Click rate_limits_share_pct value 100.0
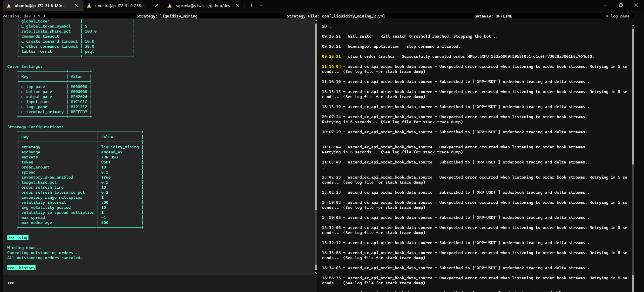This screenshot has height=292, width=644. (91, 31)
